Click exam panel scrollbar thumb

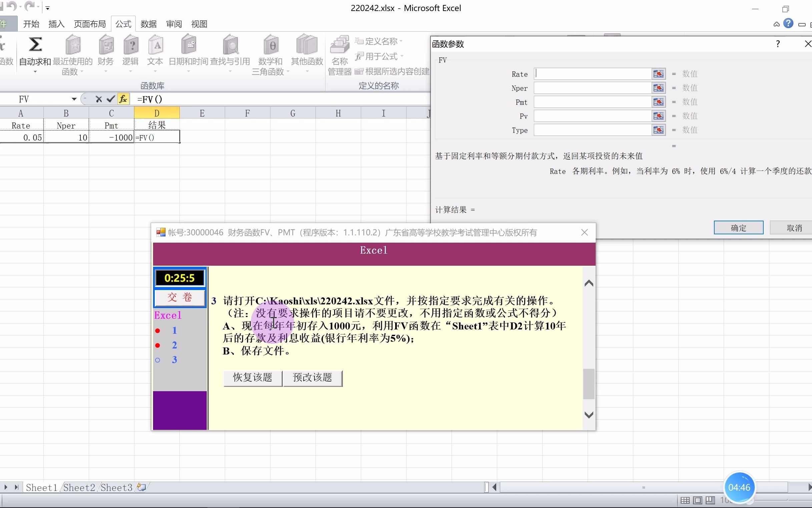(x=589, y=384)
